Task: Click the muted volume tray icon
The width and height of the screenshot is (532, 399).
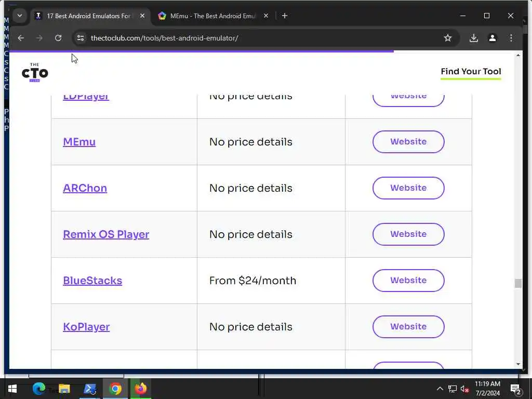Action: click(x=465, y=389)
